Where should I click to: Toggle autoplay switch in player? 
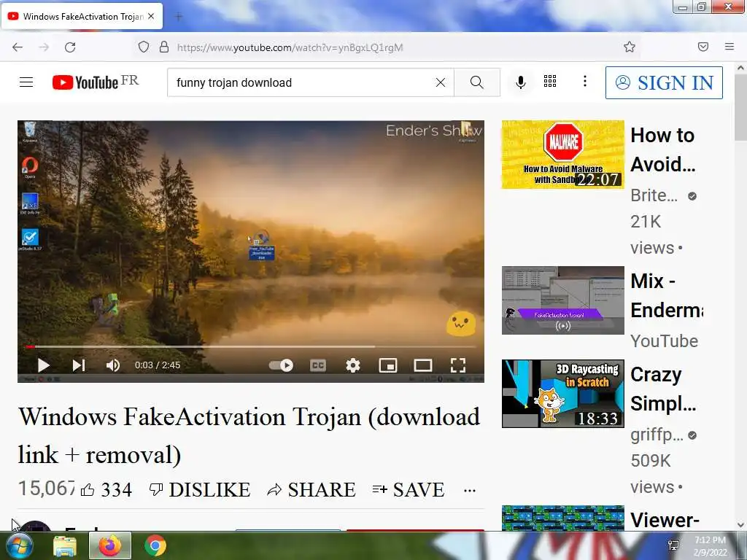(x=281, y=365)
